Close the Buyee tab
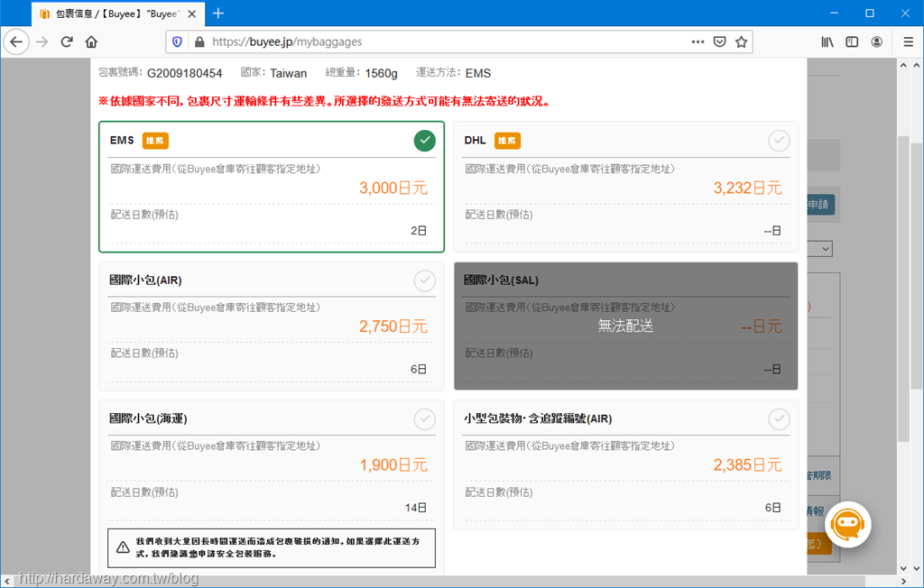Viewport: 924px width, 588px height. pyautogui.click(x=192, y=14)
